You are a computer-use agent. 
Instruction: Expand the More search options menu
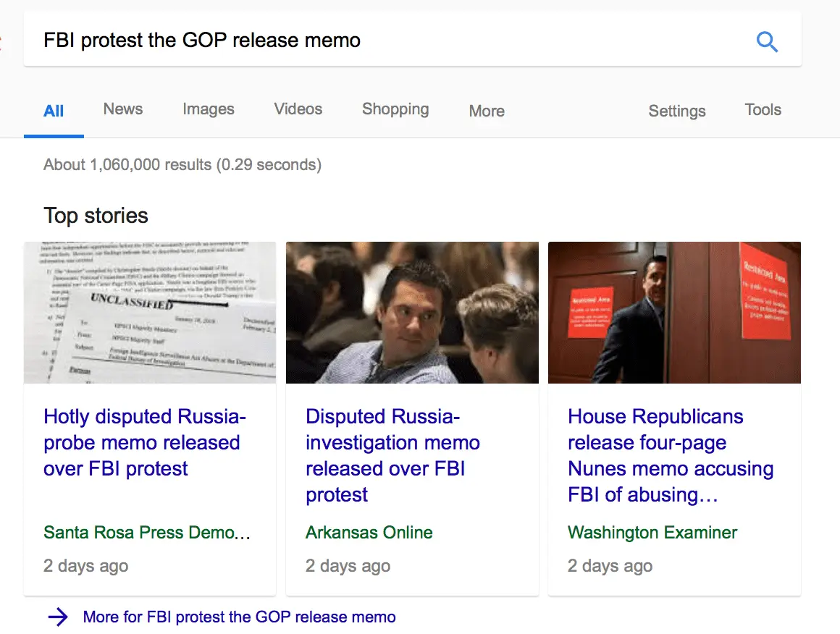click(x=487, y=111)
